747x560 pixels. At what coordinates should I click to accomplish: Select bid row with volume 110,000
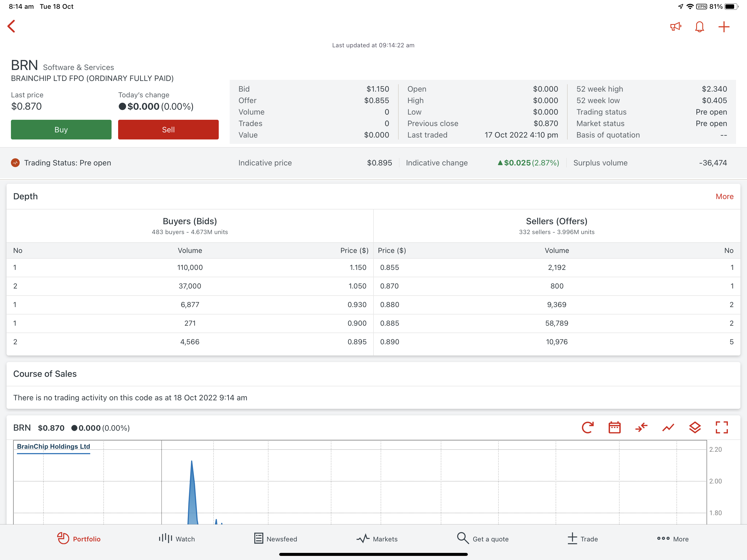coord(190,267)
